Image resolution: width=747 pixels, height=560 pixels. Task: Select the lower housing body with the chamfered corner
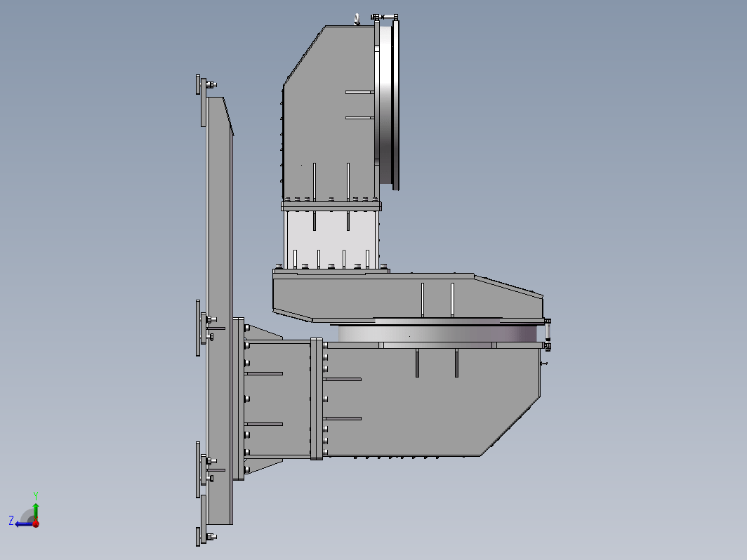tap(431, 401)
